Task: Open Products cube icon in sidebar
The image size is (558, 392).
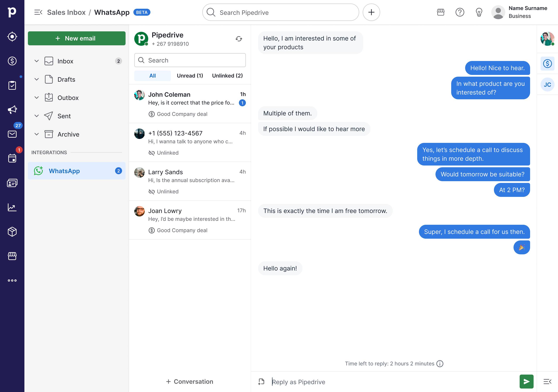Action: (x=12, y=231)
